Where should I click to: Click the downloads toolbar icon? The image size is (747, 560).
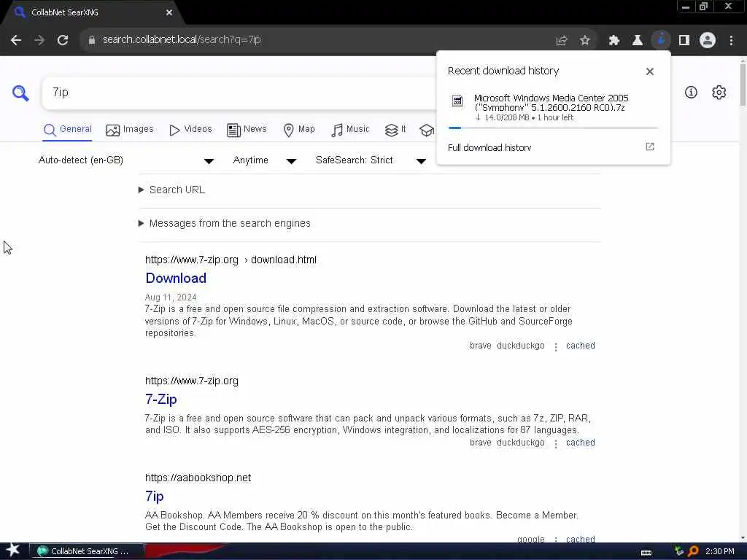pyautogui.click(x=661, y=41)
